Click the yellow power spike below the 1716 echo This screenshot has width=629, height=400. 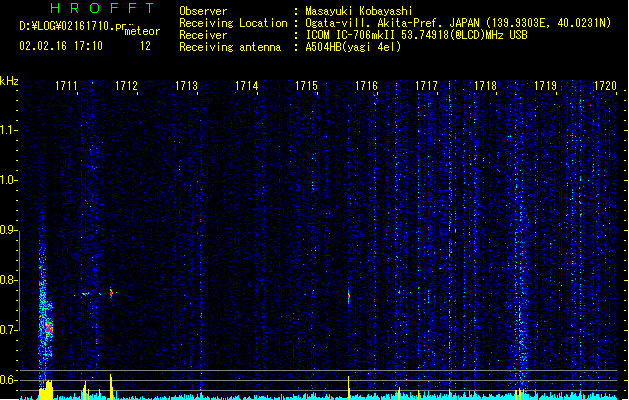(x=349, y=388)
